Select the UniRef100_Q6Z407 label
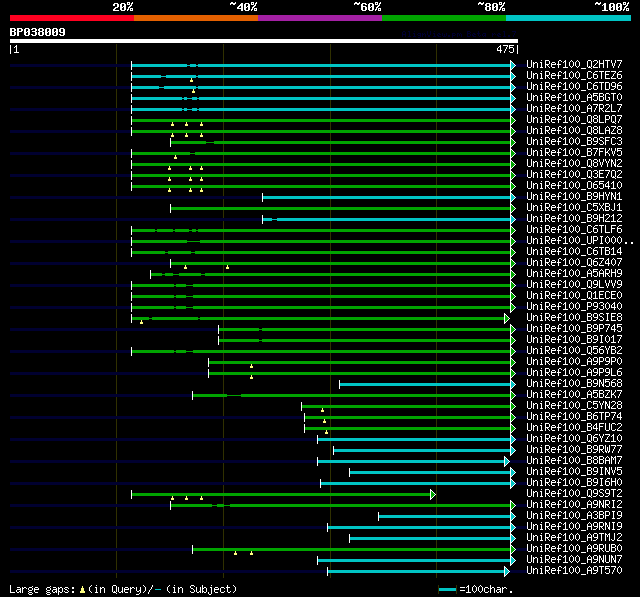This screenshot has width=640, height=597. pos(574,263)
